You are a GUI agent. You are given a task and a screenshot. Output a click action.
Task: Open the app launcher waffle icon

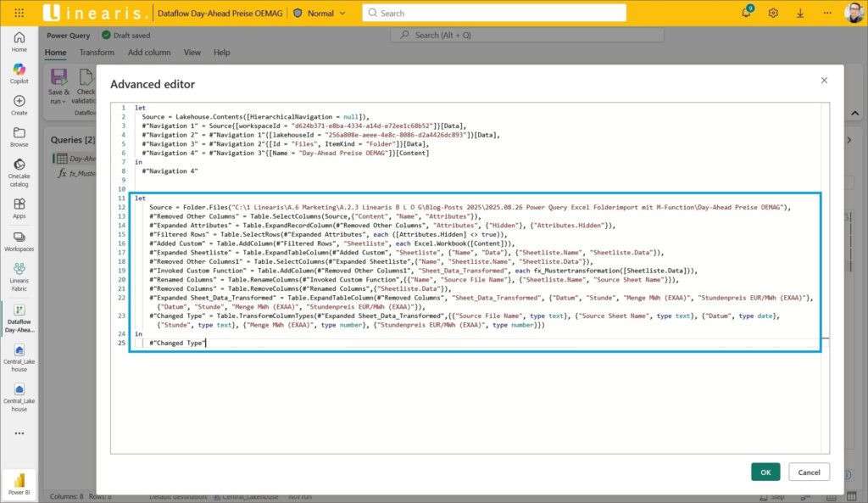(19, 13)
